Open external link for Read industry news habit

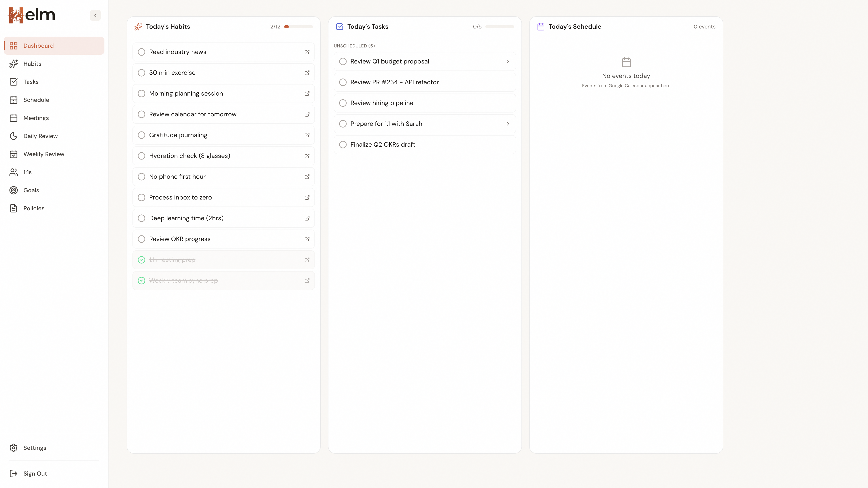tap(307, 52)
